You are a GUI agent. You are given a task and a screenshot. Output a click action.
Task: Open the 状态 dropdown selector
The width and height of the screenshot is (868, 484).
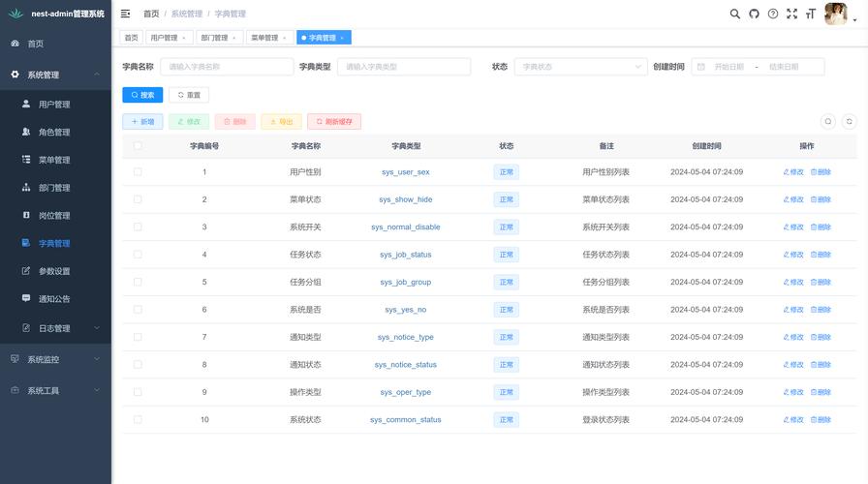580,67
